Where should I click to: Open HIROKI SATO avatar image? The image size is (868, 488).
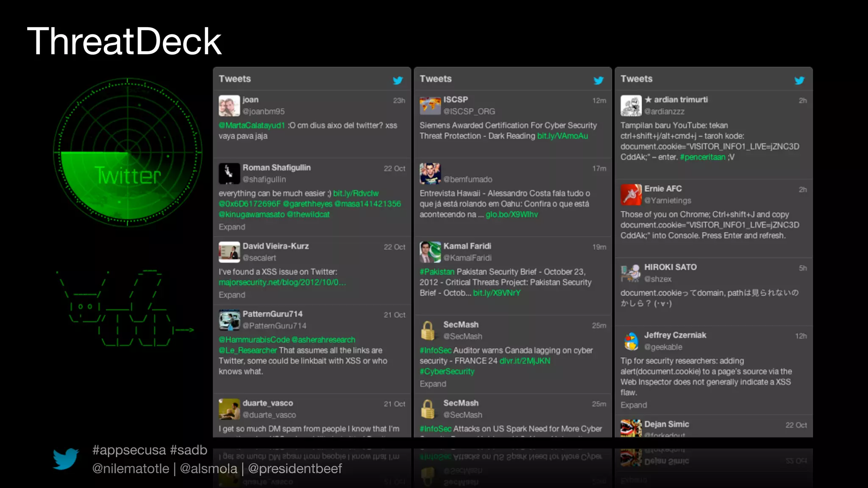[631, 273]
